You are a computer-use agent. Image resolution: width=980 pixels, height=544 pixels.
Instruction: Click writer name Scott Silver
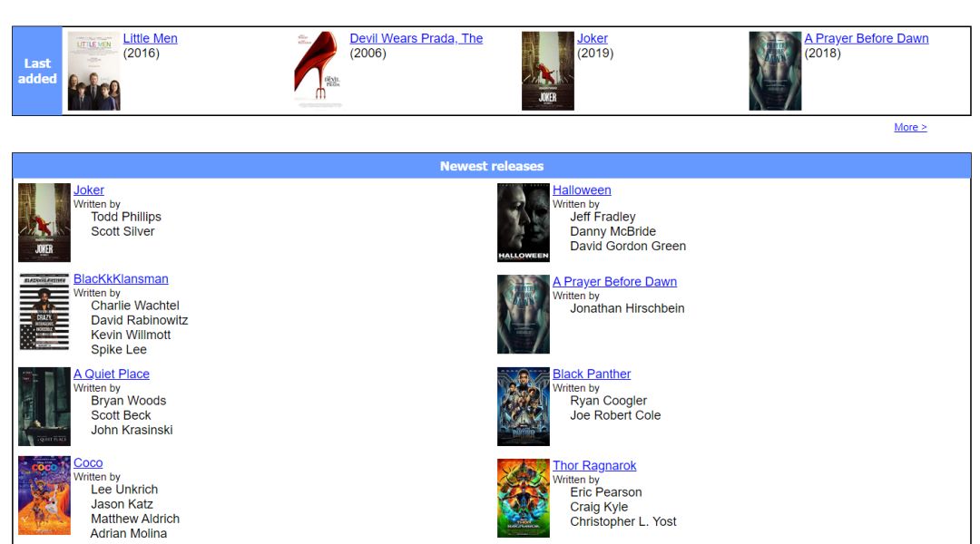tap(122, 231)
